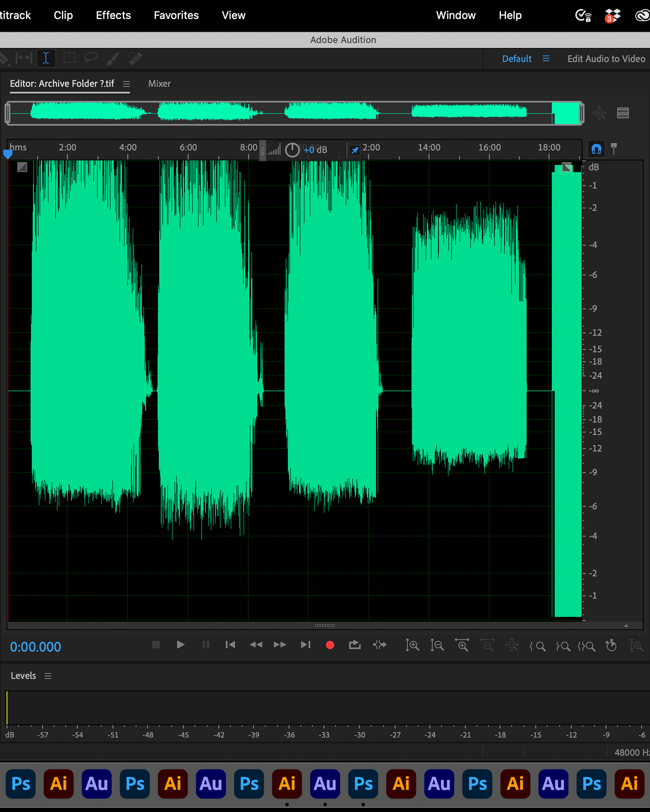Open the Default workspace menu
This screenshot has height=812, width=650.
pos(546,59)
